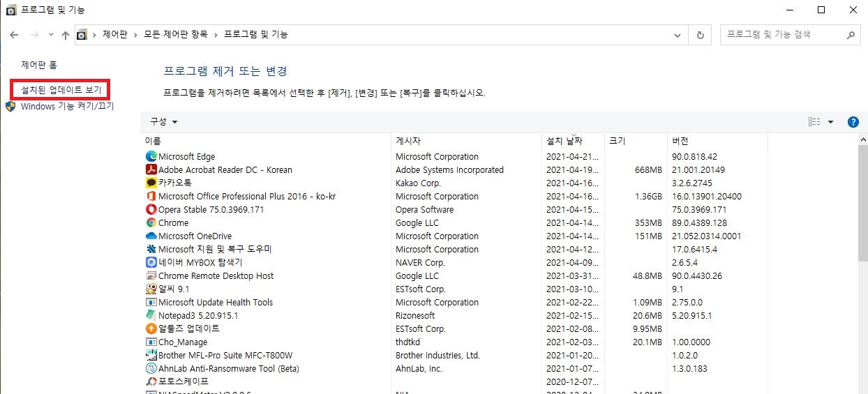This screenshot has width=868, height=394.
Task: Select Microsoft Office Professional Plus 2016 icon
Action: tap(151, 196)
